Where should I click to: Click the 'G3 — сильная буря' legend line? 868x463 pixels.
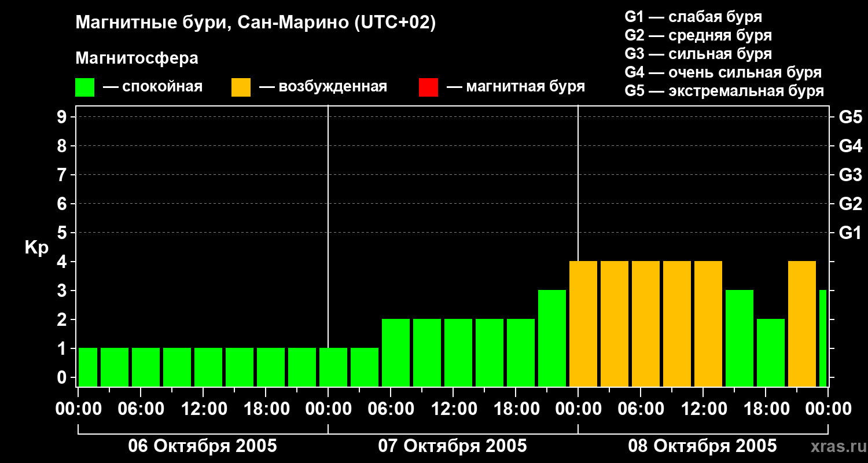pos(698,54)
